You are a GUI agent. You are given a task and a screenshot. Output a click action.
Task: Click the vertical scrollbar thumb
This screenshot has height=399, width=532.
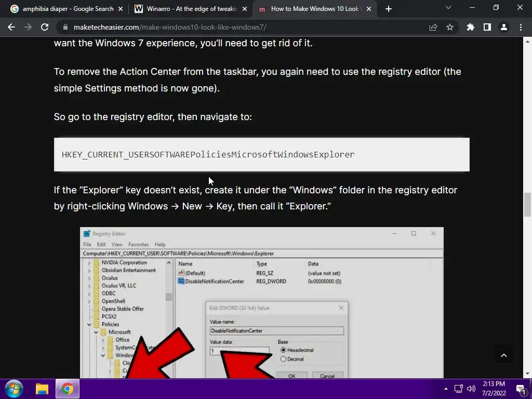pyautogui.click(x=528, y=204)
